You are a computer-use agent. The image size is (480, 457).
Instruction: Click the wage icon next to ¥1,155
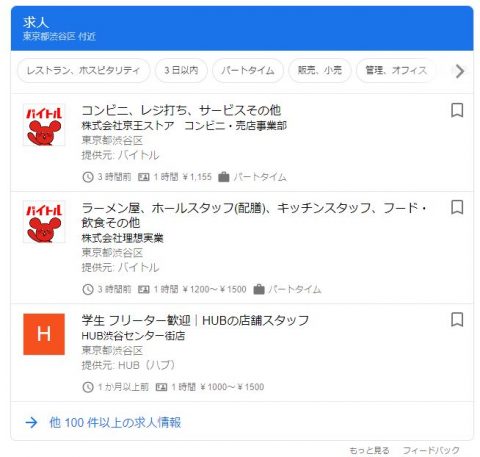(x=144, y=177)
